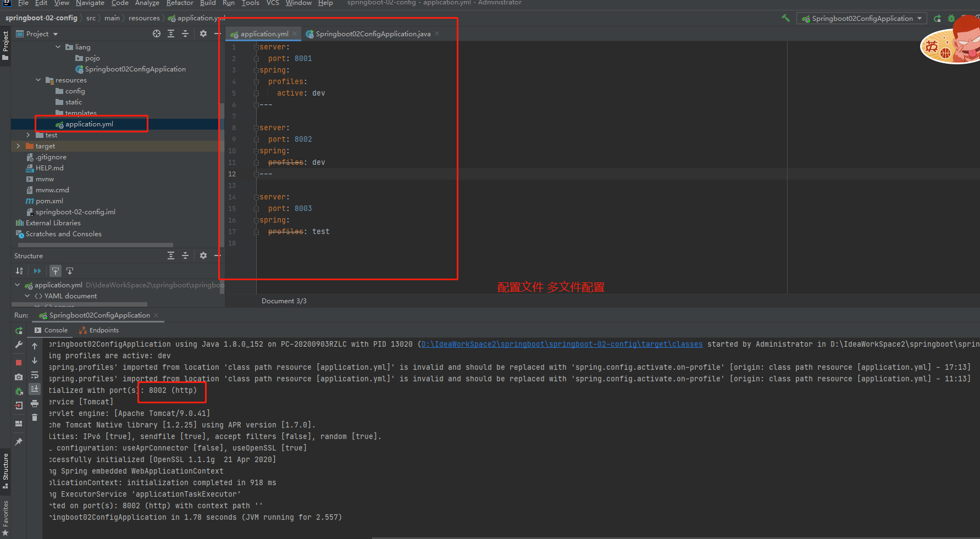Click the green Build hammer icon
This screenshot has height=539, width=980.
[785, 18]
